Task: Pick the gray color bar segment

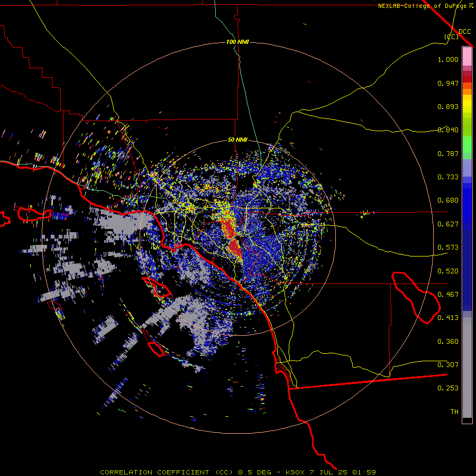Action: pyautogui.click(x=467, y=368)
